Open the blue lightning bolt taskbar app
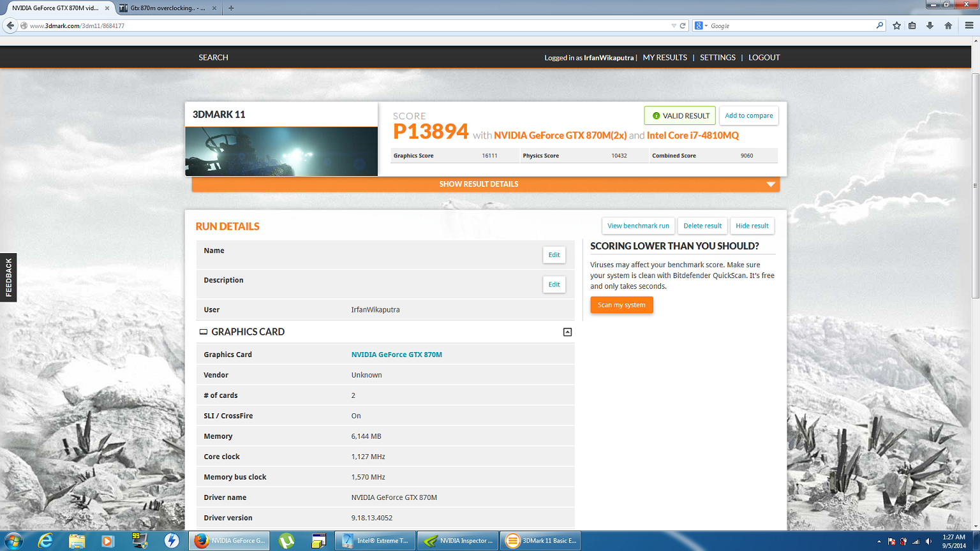Image resolution: width=980 pixels, height=551 pixels. (171, 541)
